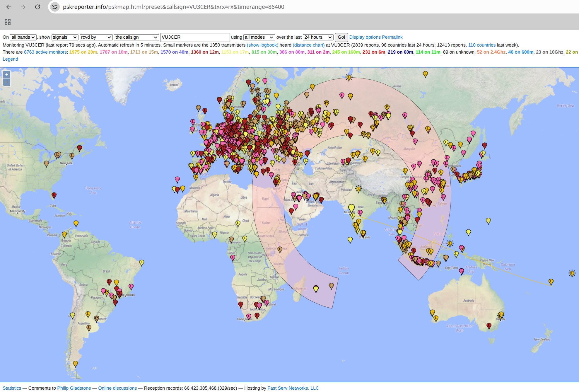Open site information icon in address bar
Viewport: 579px width, 392px height.
pyautogui.click(x=55, y=7)
